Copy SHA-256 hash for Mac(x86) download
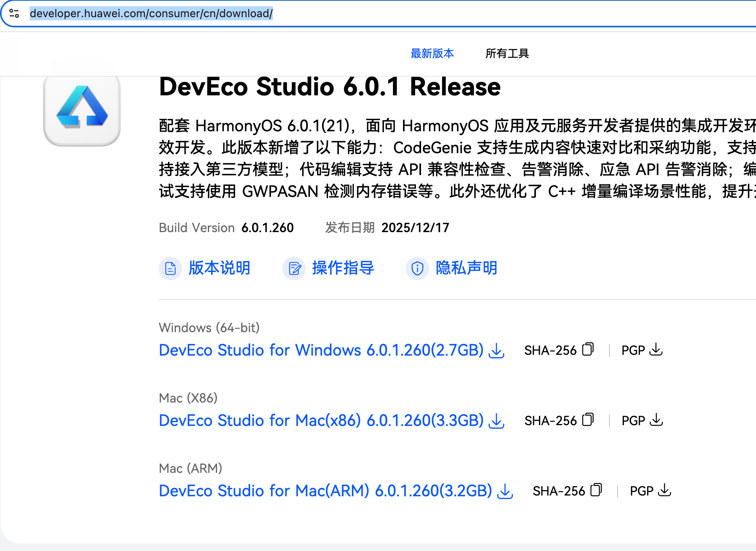756x551 pixels. click(588, 420)
